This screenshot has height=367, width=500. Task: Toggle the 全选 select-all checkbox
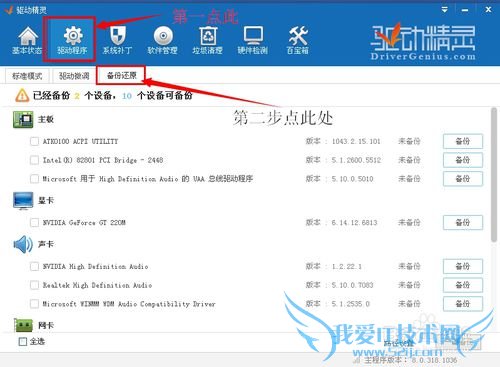coord(23,341)
